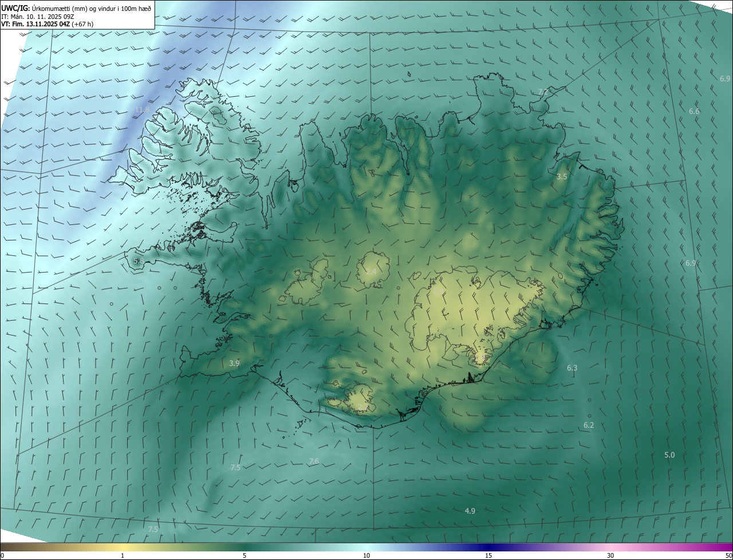The height and width of the screenshot is (560, 733).
Task: Click the color scale tick labeled 5
Action: (245, 555)
